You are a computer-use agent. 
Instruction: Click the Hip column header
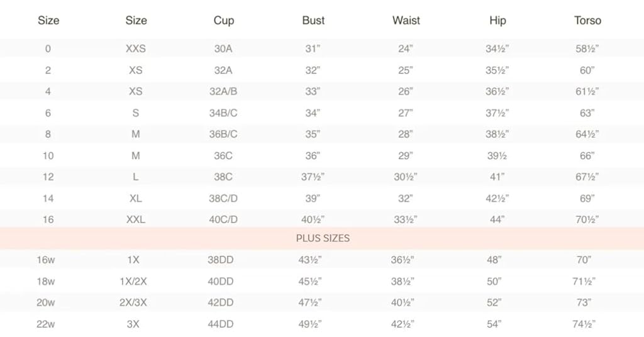498,21
